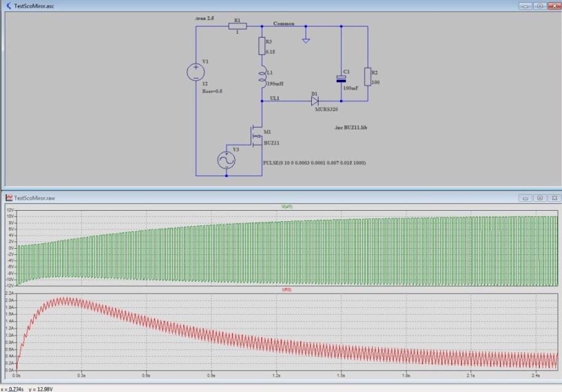Select resistor R2 symbol

click(x=368, y=77)
